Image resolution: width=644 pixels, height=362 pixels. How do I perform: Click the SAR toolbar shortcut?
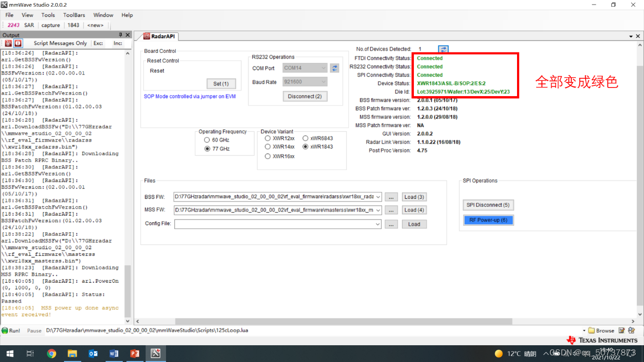29,25
